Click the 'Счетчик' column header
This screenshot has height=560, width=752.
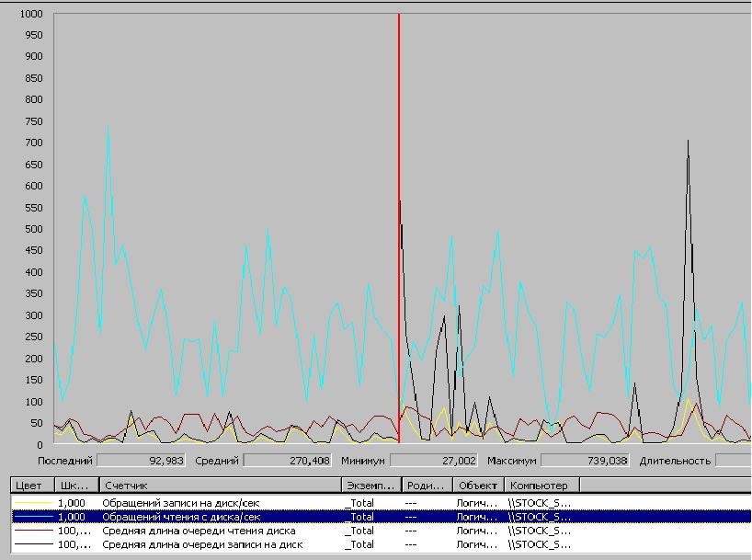tap(219, 485)
